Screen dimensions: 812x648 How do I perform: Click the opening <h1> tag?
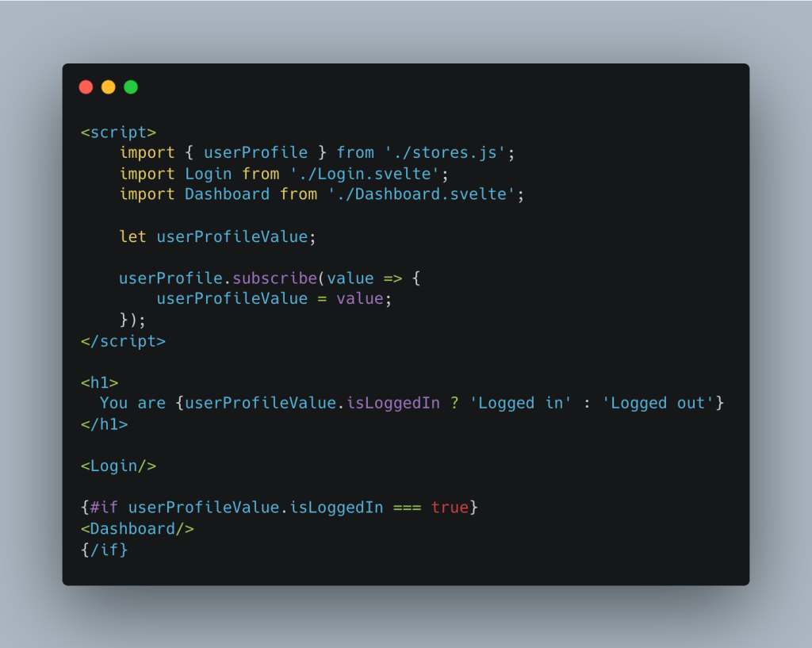pyautogui.click(x=99, y=383)
